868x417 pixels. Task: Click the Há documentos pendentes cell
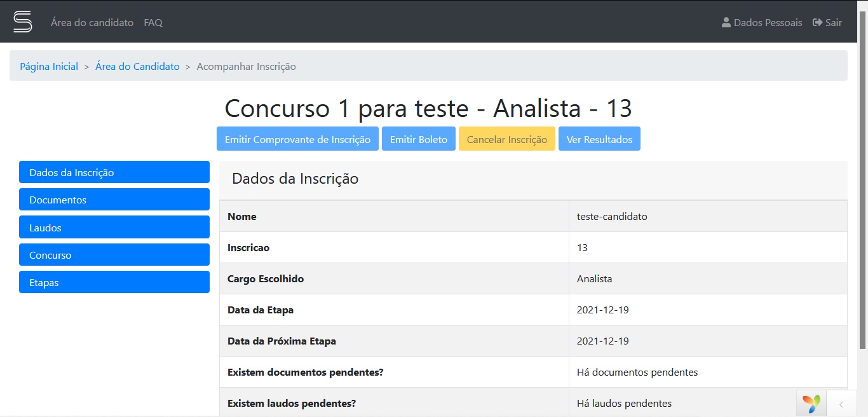pos(637,373)
